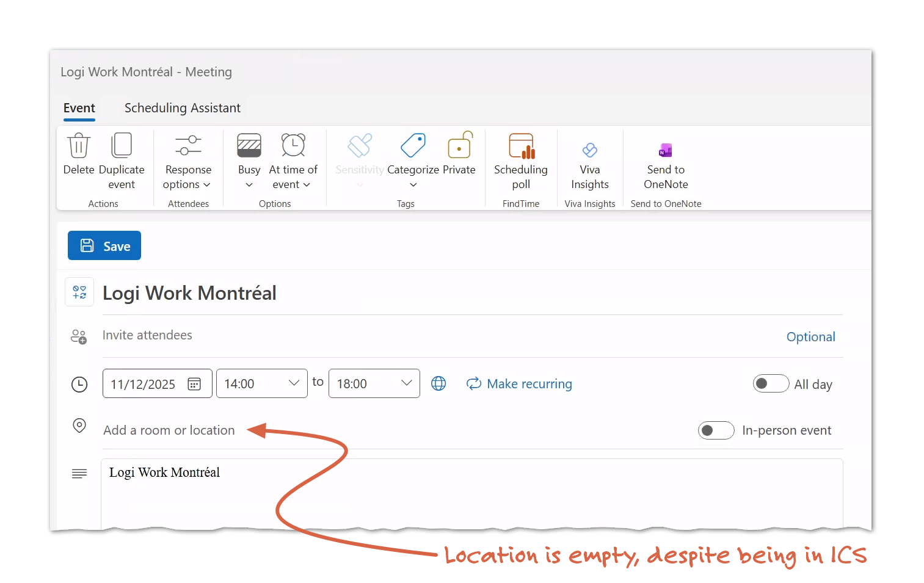Click the Add a room or location field
Viewport: 924px width, 583px height.
(x=169, y=430)
